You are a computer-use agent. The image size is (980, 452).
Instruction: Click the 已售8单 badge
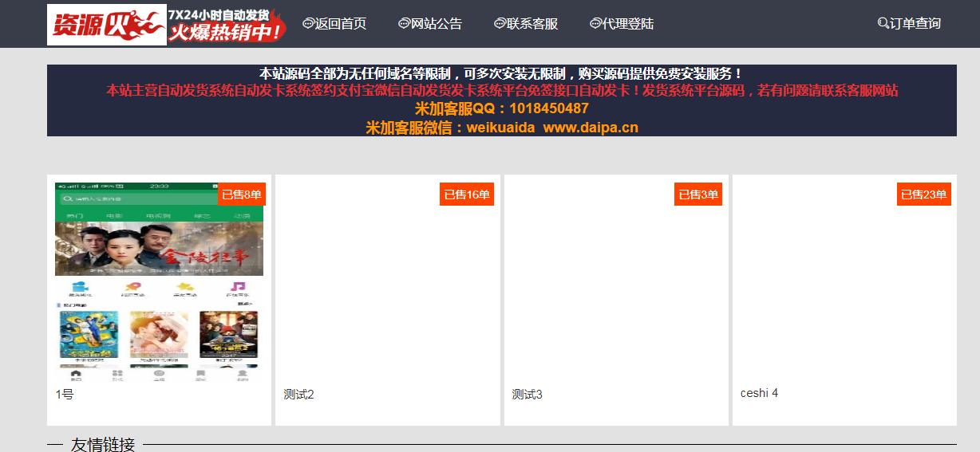(242, 195)
